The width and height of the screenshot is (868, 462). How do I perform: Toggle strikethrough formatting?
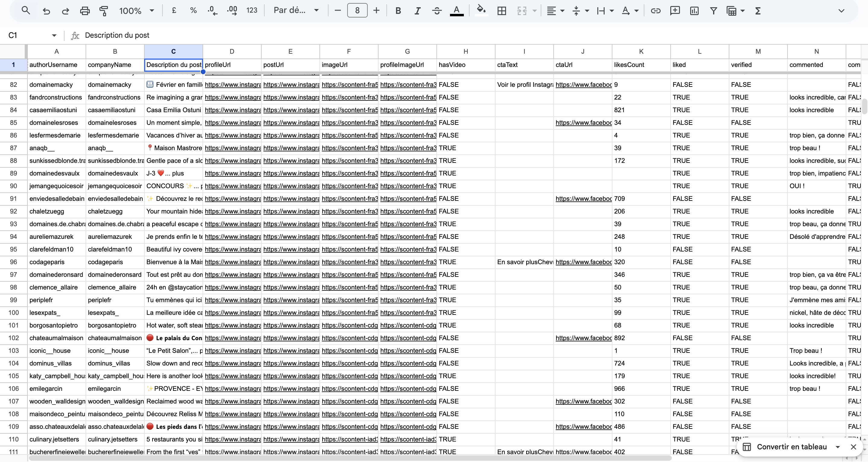pyautogui.click(x=437, y=11)
